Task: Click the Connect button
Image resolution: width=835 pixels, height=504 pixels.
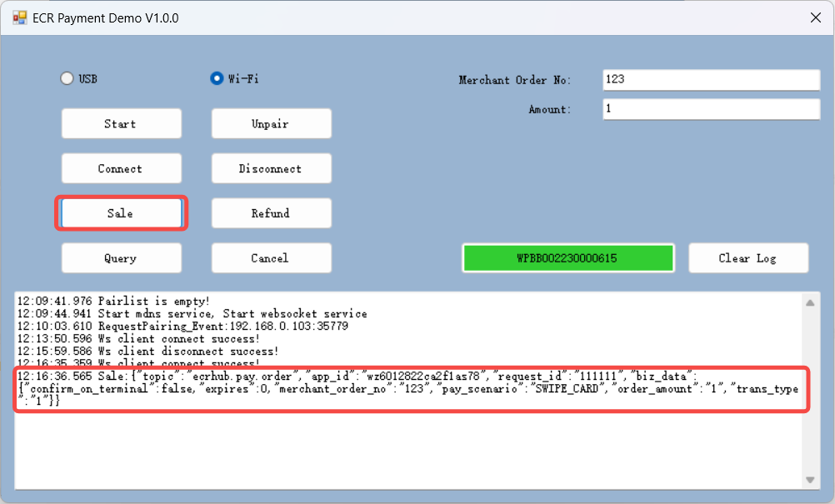Action: [122, 168]
